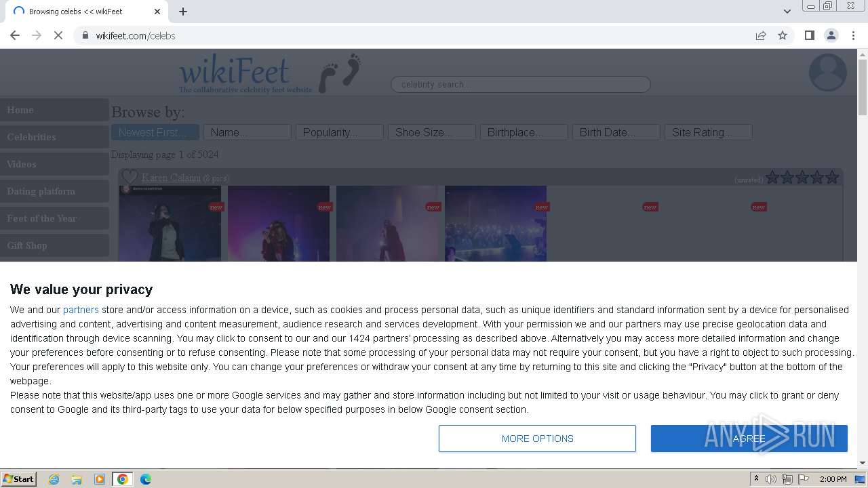868x488 pixels.
Task: Open media player from taskbar
Action: 100,479
